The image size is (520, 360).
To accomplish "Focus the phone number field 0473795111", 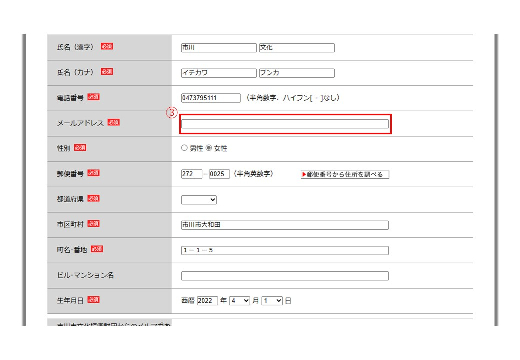I will click(211, 98).
